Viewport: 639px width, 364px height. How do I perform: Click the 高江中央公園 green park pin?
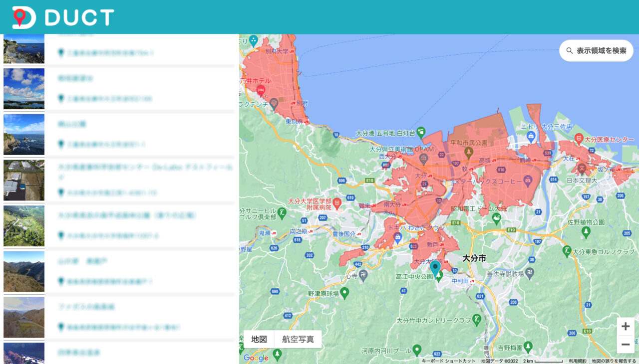[439, 277]
